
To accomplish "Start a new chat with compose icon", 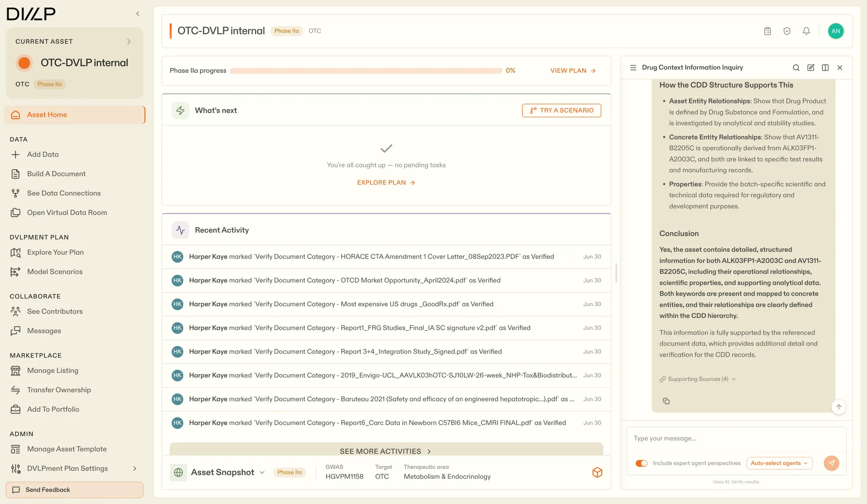I will 811,68.
